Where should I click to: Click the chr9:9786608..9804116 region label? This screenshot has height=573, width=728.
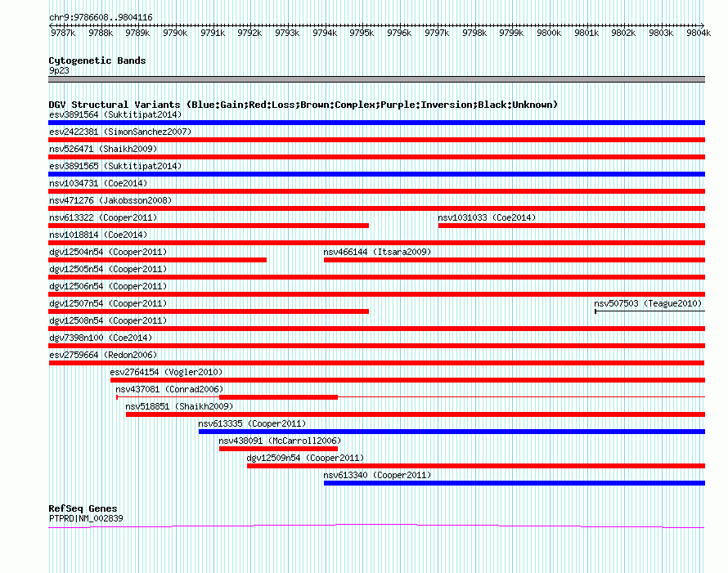[101, 17]
